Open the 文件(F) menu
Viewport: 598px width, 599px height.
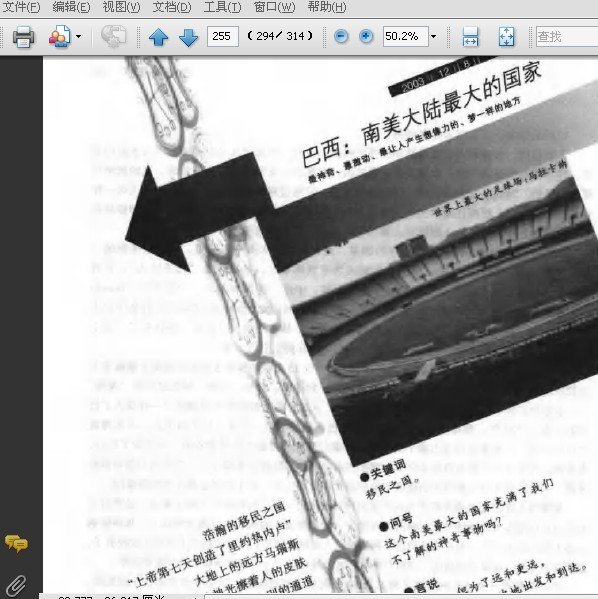coord(21,7)
